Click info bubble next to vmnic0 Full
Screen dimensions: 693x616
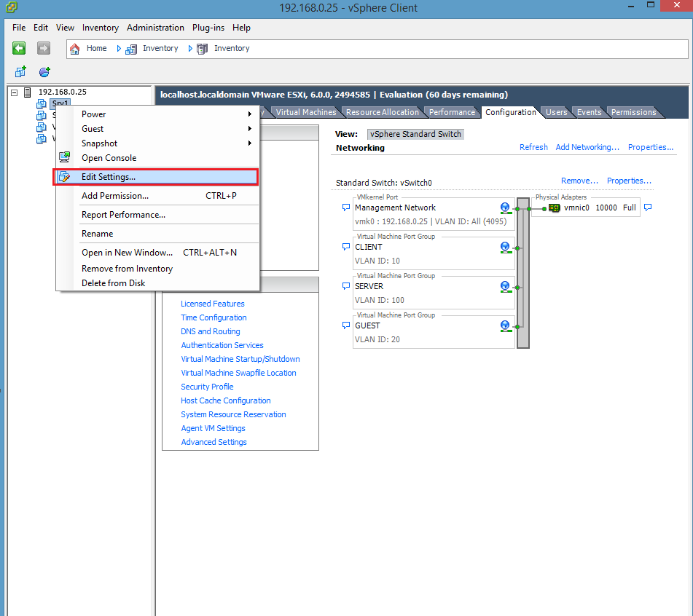point(648,207)
